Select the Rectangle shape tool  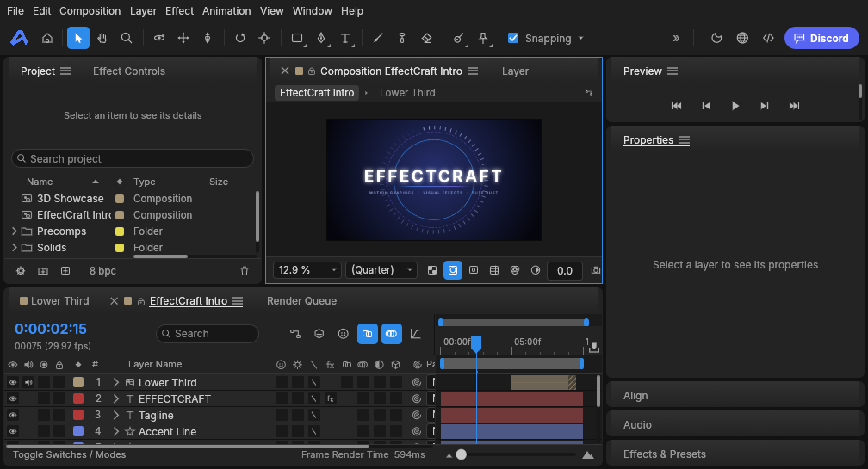(x=297, y=38)
